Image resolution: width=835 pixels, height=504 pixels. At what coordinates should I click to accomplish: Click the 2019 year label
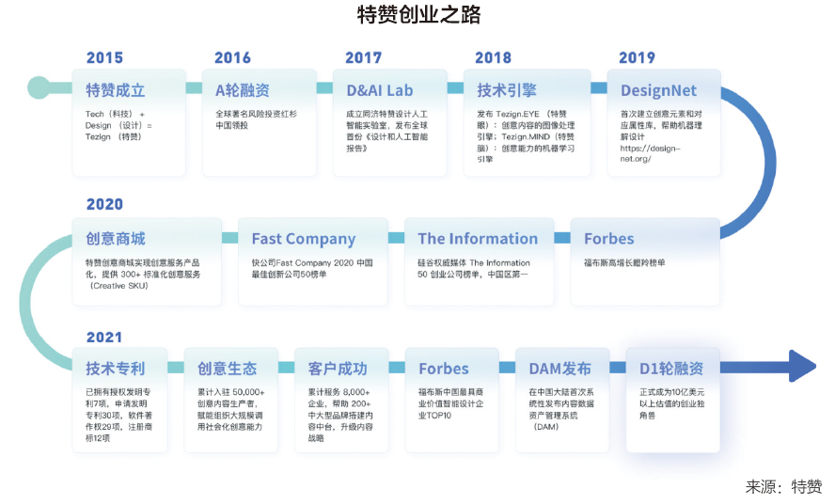click(637, 57)
